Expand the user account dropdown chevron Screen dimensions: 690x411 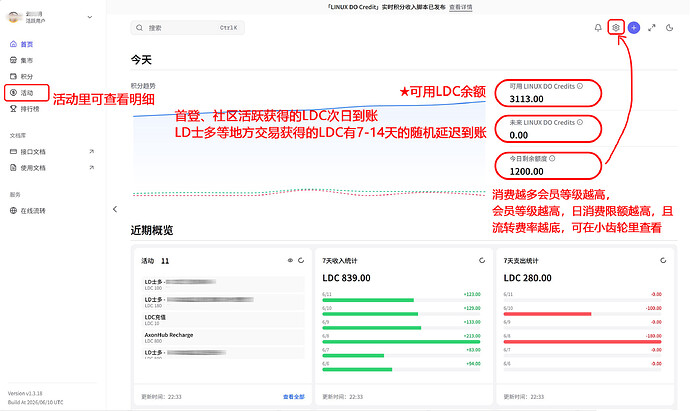pyautogui.click(x=90, y=17)
